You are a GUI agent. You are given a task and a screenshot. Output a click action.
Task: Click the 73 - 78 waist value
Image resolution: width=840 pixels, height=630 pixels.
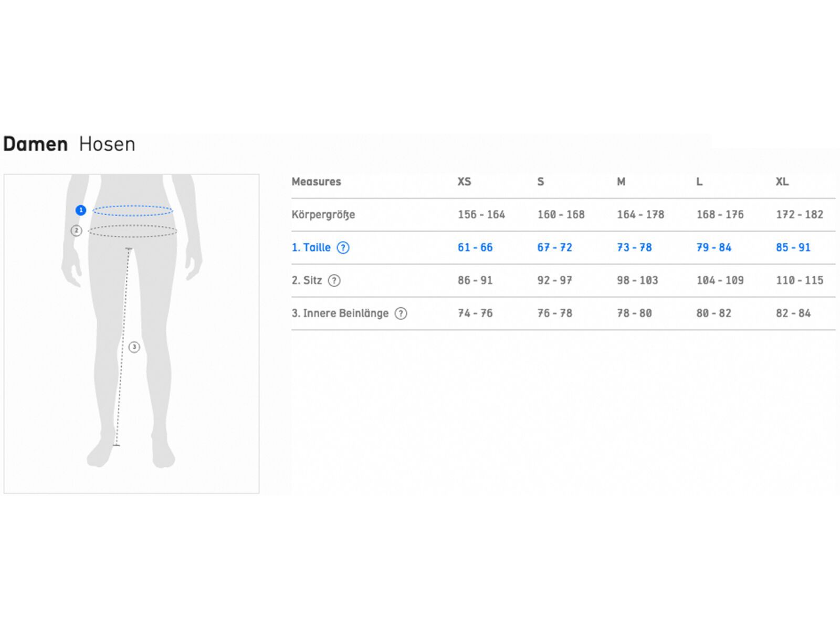coord(634,248)
